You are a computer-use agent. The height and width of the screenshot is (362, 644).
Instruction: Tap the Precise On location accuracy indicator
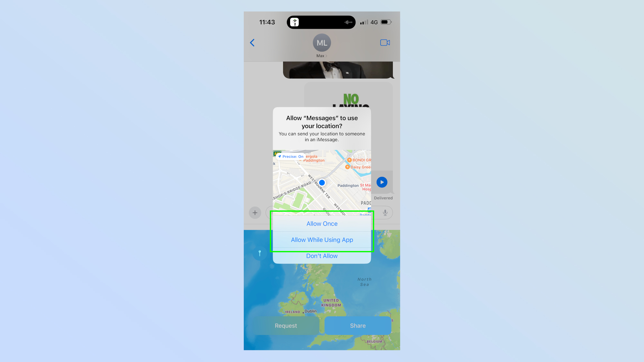[x=290, y=156]
